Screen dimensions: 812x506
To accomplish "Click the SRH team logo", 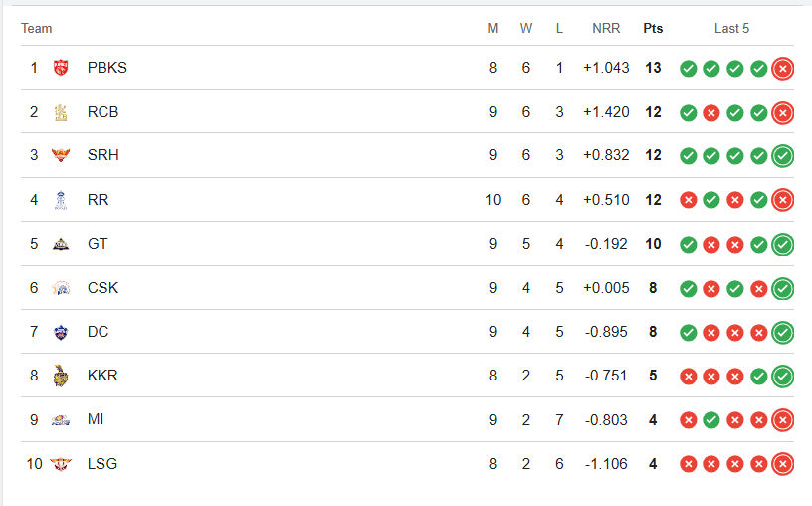I will tap(61, 155).
